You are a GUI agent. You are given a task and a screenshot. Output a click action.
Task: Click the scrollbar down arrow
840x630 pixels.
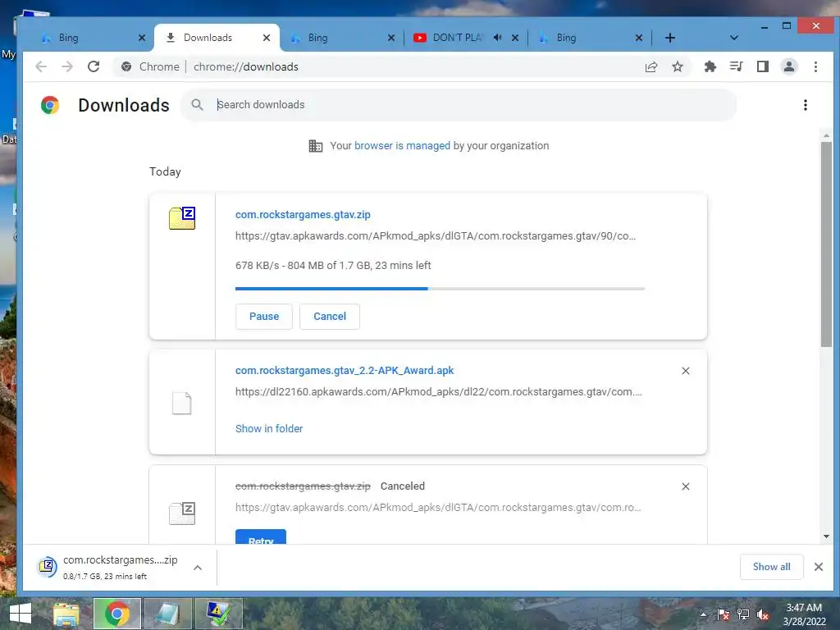[x=826, y=536]
